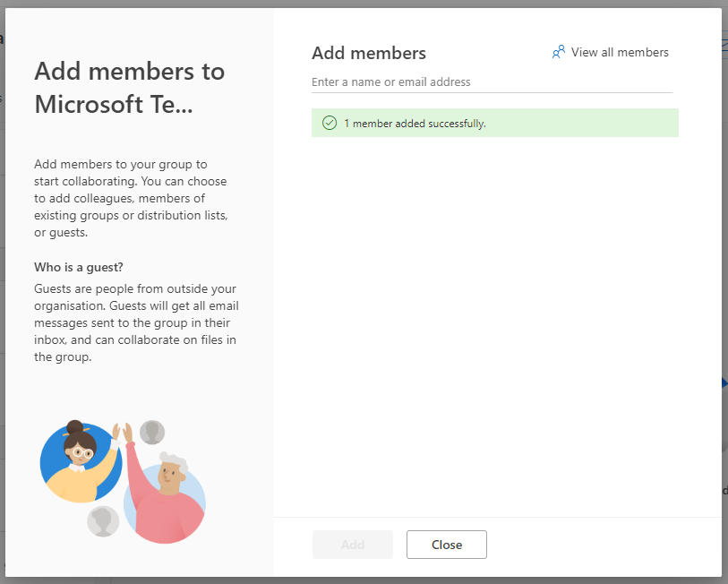Click the 'Who is a guest?' heading
Screen dimensions: 728x584
[79, 267]
